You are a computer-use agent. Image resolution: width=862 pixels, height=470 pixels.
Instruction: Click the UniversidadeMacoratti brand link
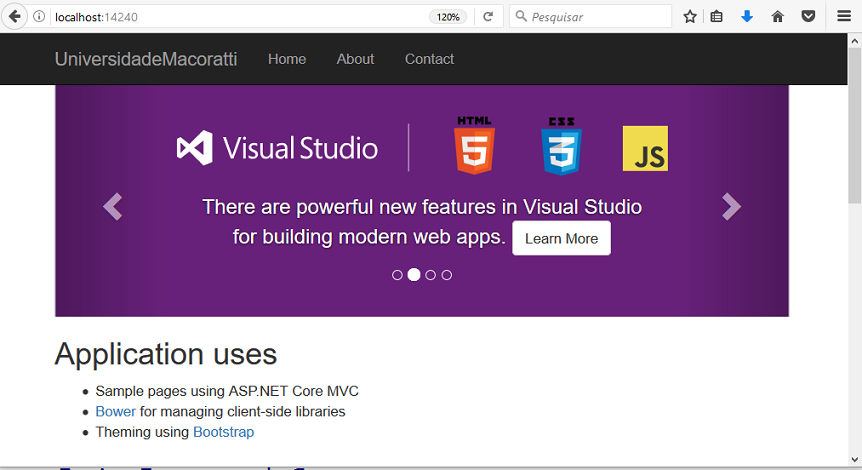[146, 59]
